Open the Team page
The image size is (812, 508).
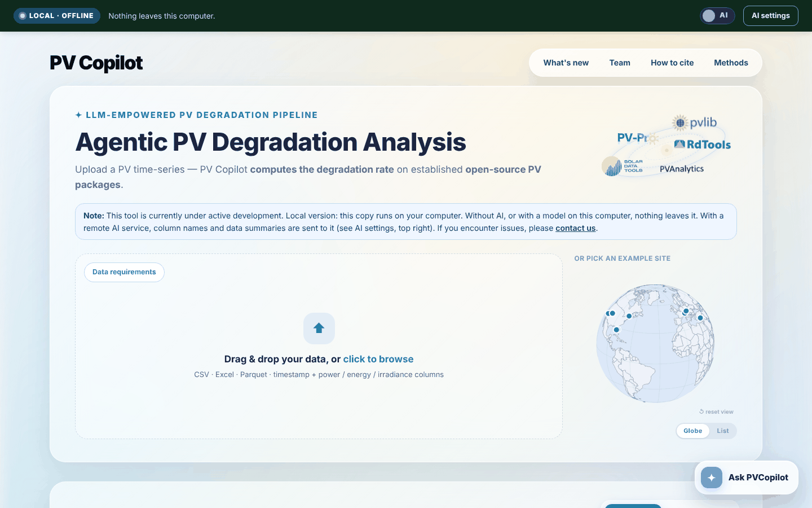click(x=620, y=63)
